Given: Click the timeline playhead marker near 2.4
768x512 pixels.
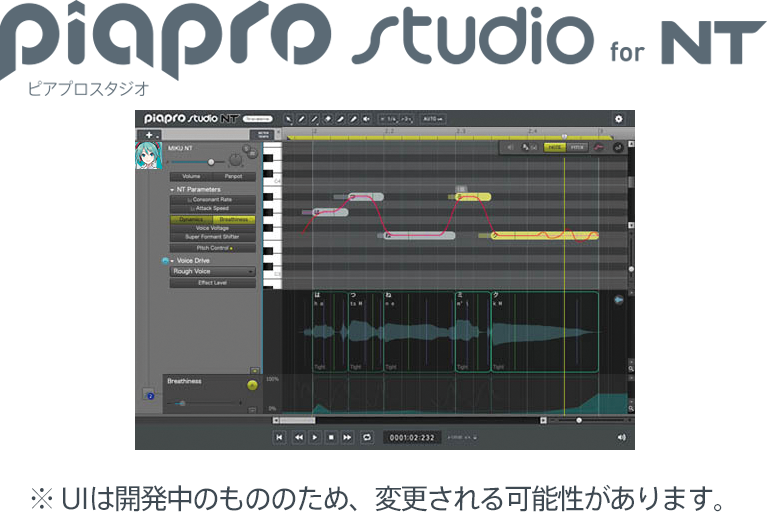Looking at the screenshot, I should (564, 137).
